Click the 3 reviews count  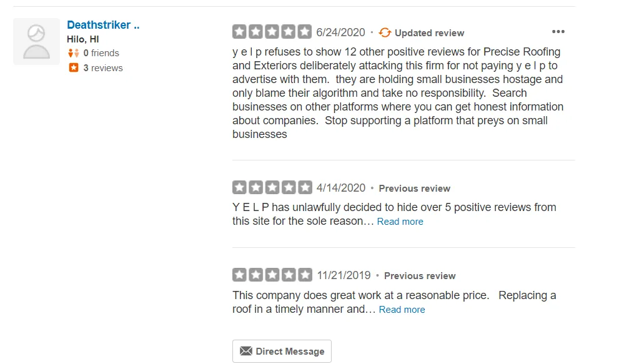[x=103, y=68]
